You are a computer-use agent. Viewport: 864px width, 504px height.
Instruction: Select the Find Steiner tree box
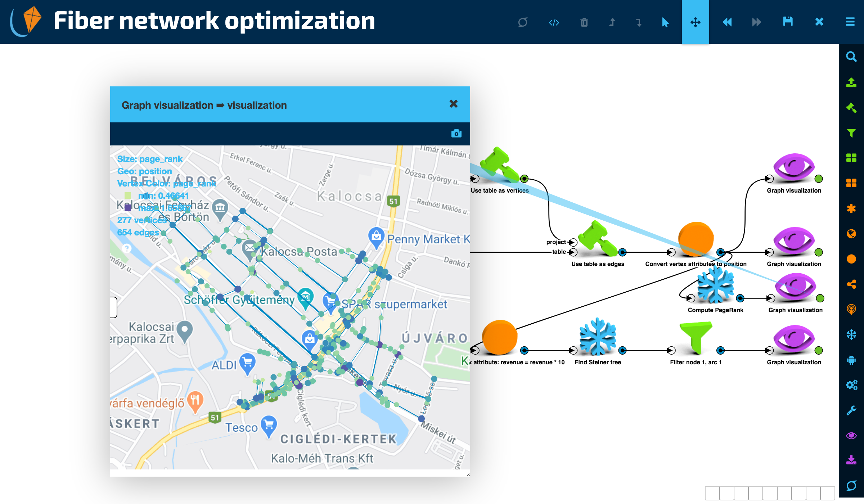pyautogui.click(x=598, y=337)
